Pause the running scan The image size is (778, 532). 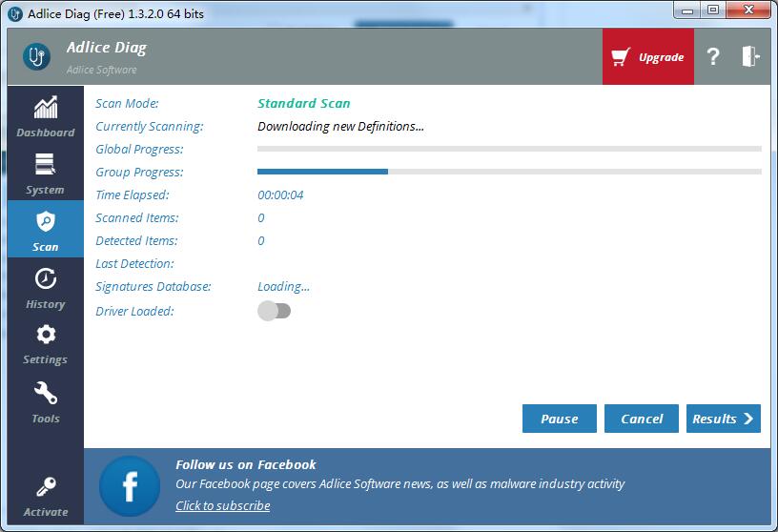[559, 419]
